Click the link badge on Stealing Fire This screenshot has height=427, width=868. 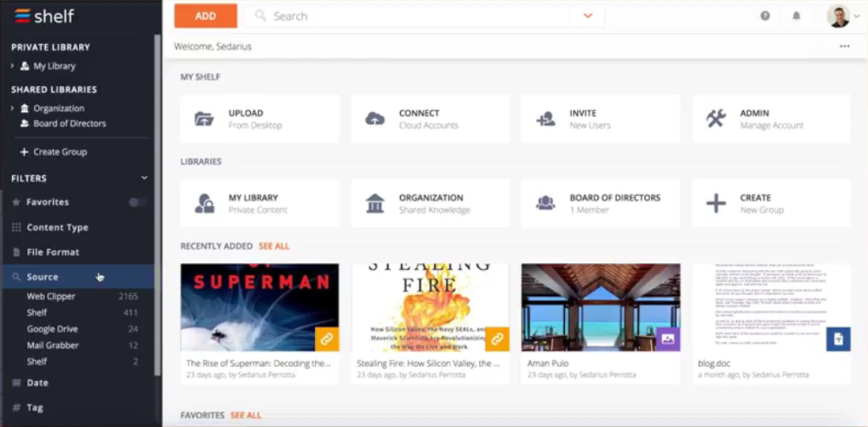[x=497, y=339]
